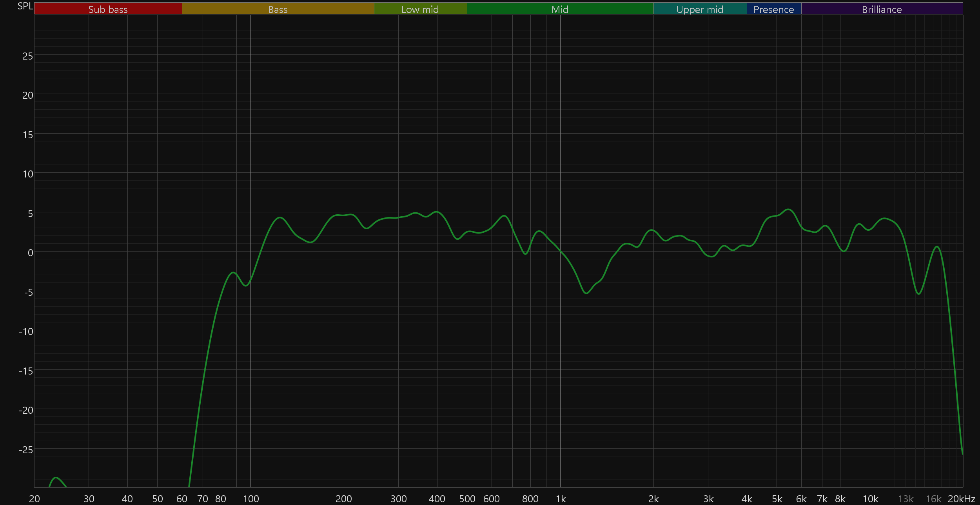
Task: Select the Presence band header
Action: 773,9
